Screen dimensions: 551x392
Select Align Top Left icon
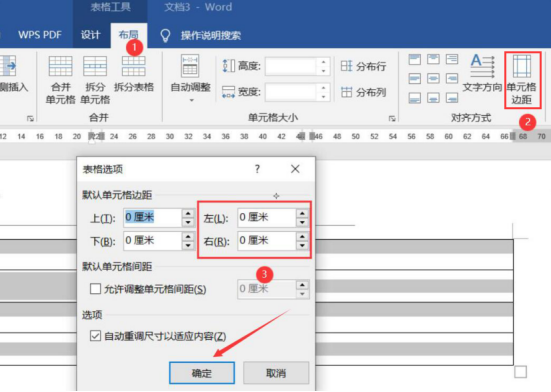[415, 59]
